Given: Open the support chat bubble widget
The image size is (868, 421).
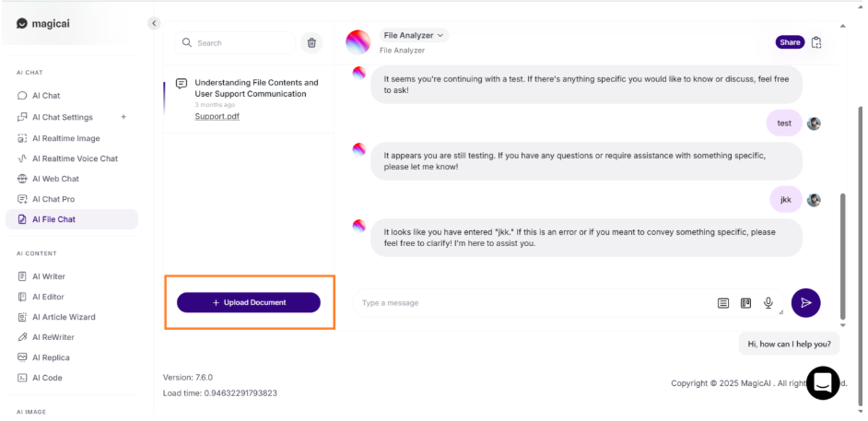Looking at the screenshot, I should click(823, 383).
